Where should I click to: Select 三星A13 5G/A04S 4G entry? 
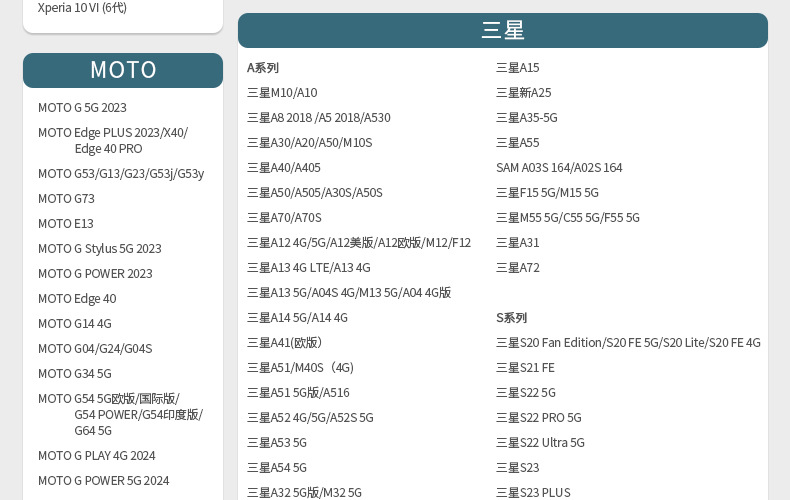click(349, 293)
